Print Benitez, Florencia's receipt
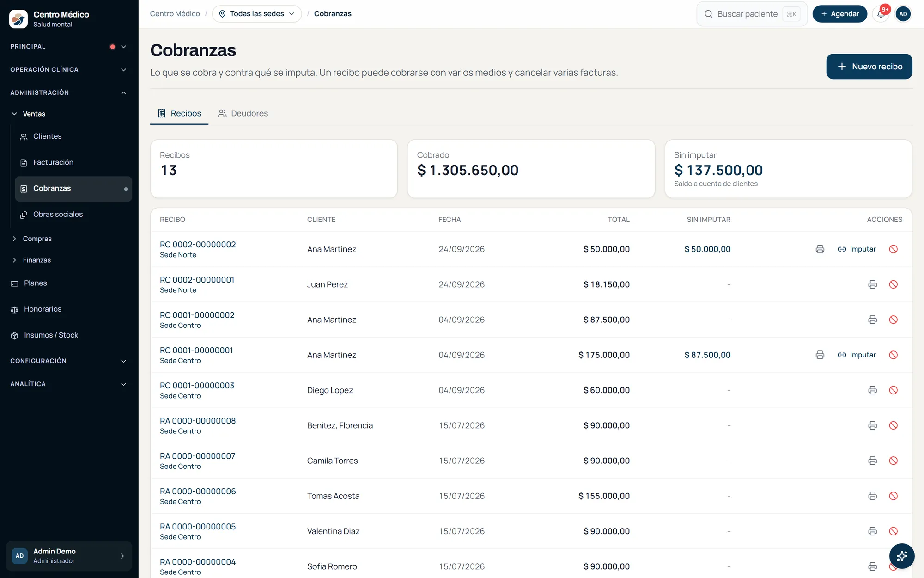 click(872, 425)
